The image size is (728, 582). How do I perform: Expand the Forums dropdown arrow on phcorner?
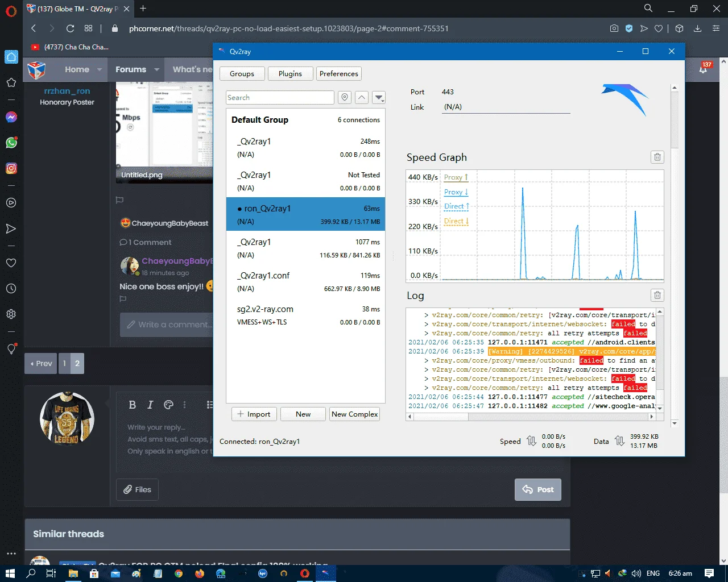(x=156, y=69)
